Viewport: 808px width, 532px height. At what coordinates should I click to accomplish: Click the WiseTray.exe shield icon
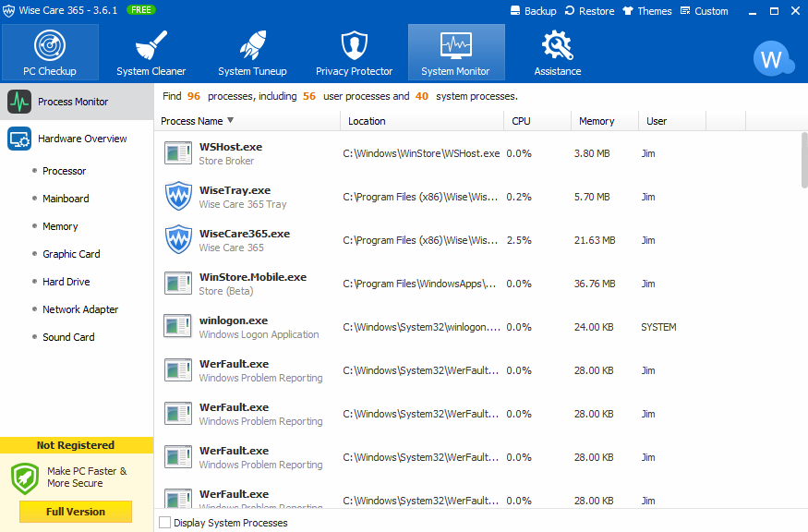point(178,197)
